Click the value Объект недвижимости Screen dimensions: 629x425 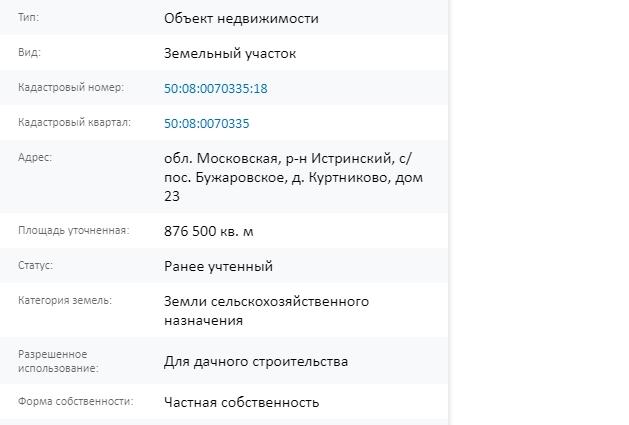pyautogui.click(x=241, y=18)
